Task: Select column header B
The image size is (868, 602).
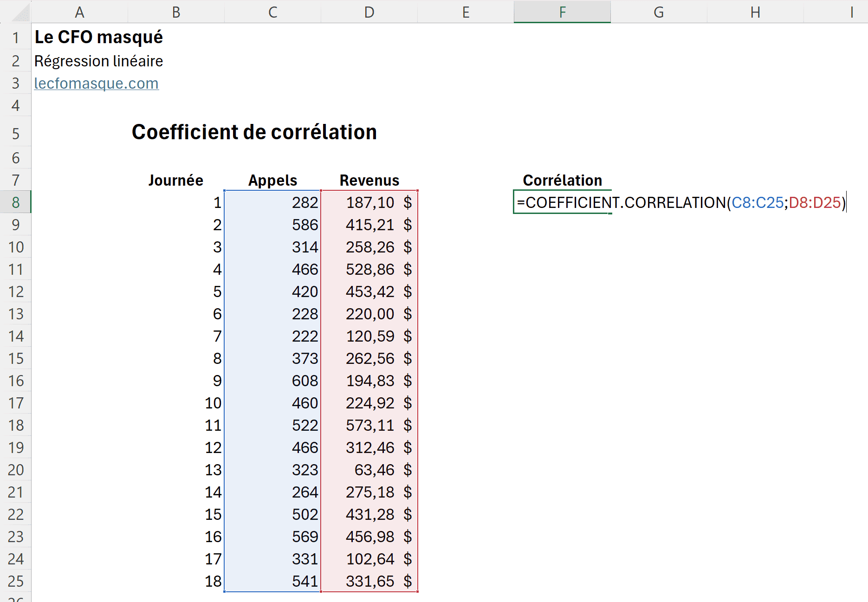Action: point(176,12)
